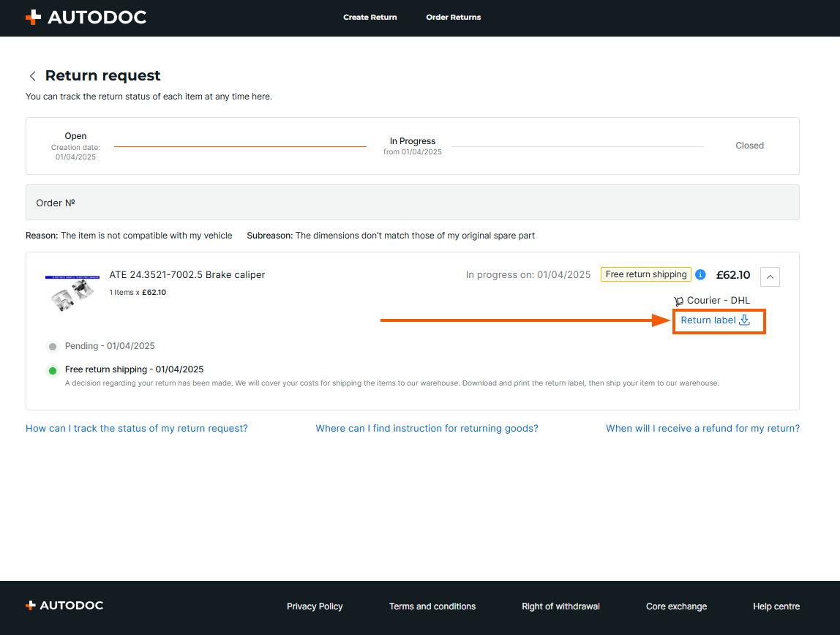Go back using the left chevron arrow
Viewport: 840px width, 635px height.
coord(32,76)
